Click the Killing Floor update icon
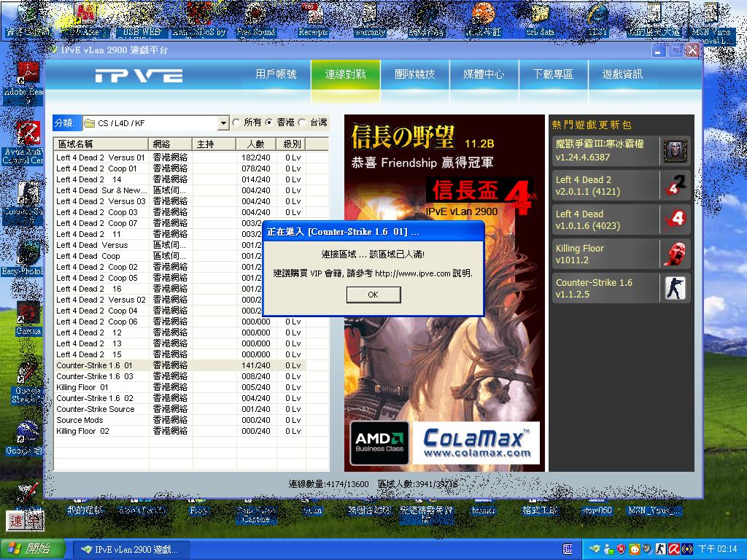The height and width of the screenshot is (560, 747). point(675,254)
